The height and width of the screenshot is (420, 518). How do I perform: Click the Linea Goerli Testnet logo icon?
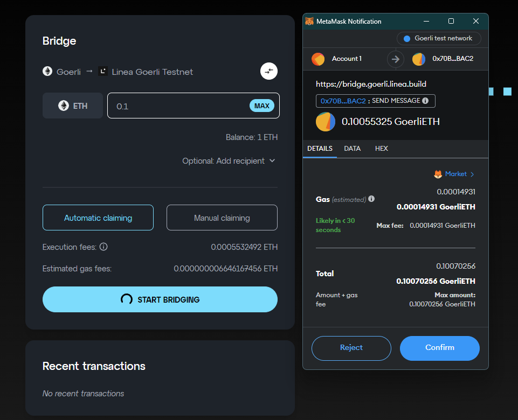pyautogui.click(x=103, y=71)
